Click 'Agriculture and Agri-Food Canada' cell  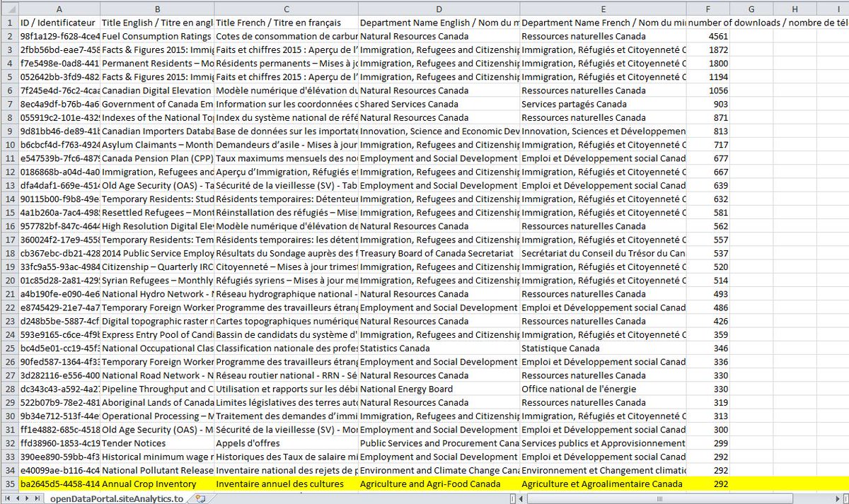click(439, 484)
